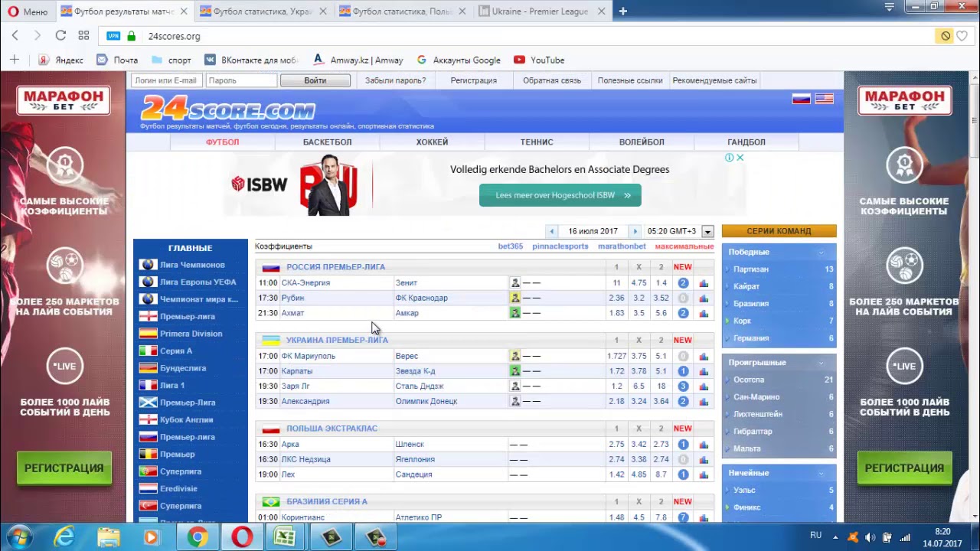Open statistics chart icon for Ахмат match
980x551 pixels.
point(704,313)
